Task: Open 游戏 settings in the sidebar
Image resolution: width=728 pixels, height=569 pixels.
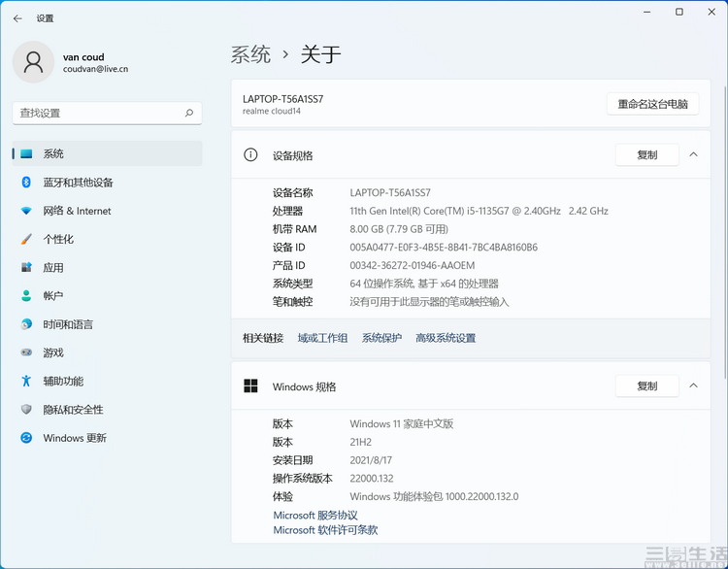Action: pos(107,352)
